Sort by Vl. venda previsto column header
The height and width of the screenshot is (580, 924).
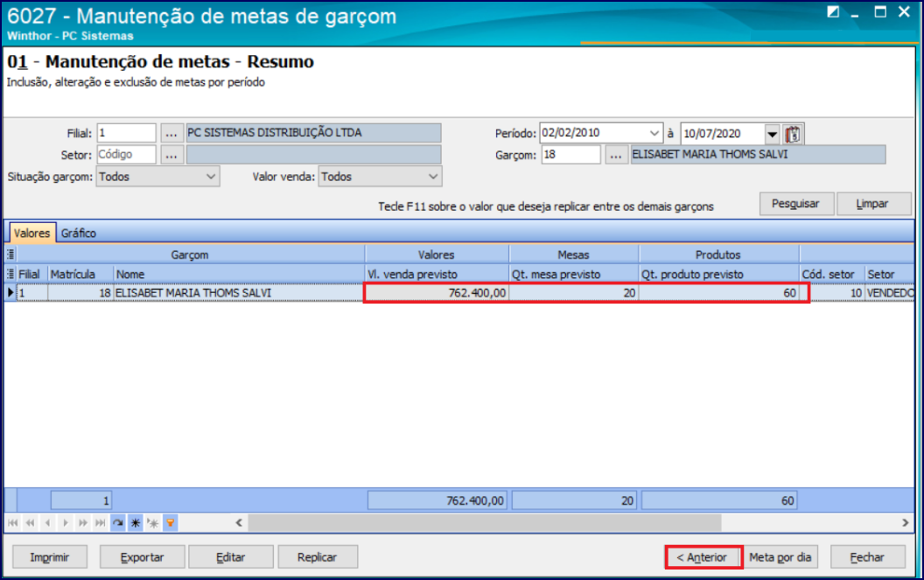tap(437, 274)
